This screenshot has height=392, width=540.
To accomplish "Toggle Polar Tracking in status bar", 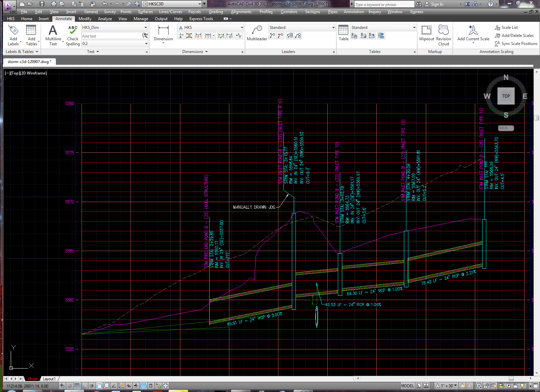I will coord(92,386).
